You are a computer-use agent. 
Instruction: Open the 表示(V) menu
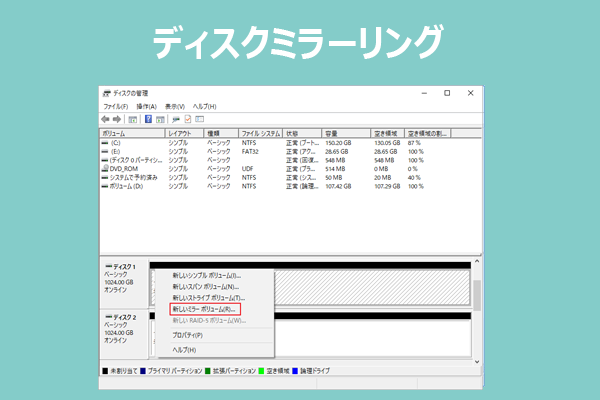pos(175,106)
